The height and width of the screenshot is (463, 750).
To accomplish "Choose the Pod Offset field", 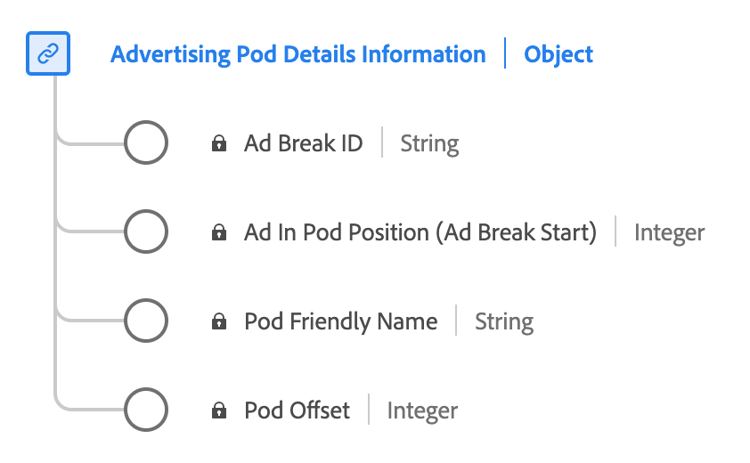I will 297,410.
